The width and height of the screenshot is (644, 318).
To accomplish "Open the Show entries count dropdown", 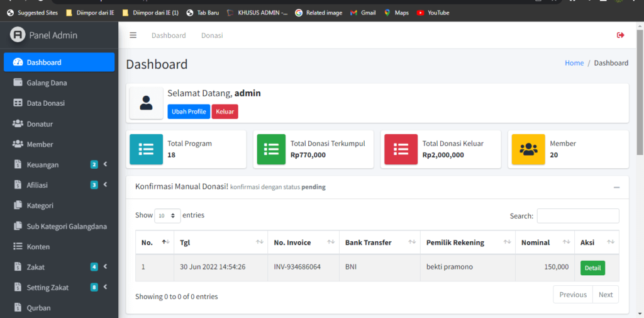I will (167, 215).
